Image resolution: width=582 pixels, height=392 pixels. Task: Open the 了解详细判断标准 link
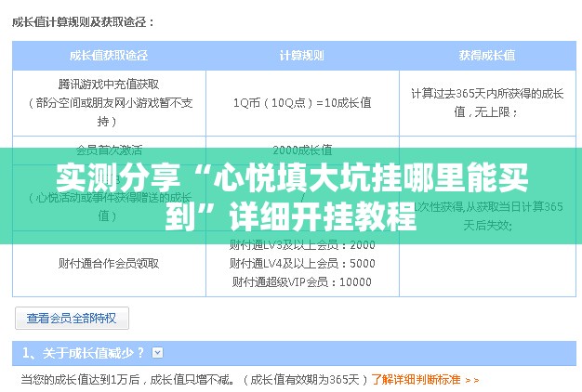[x=425, y=380]
